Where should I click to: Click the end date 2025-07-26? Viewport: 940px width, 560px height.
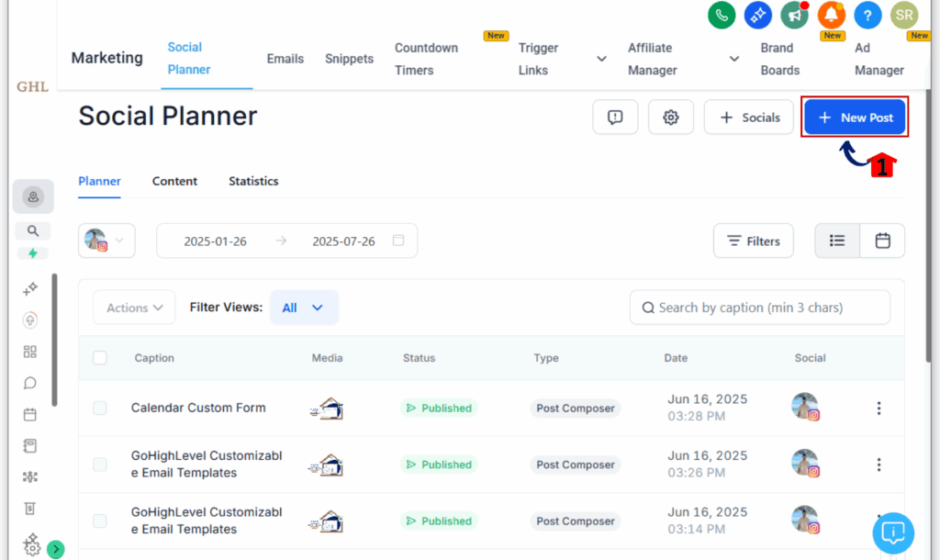(343, 241)
